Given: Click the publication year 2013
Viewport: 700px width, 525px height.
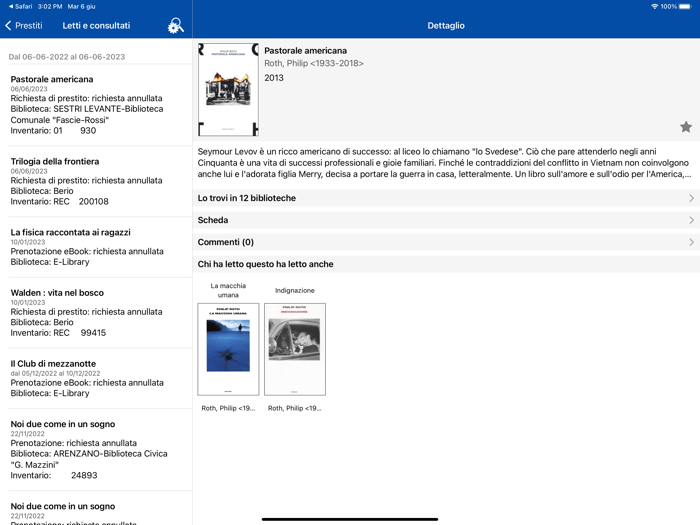Looking at the screenshot, I should (274, 78).
